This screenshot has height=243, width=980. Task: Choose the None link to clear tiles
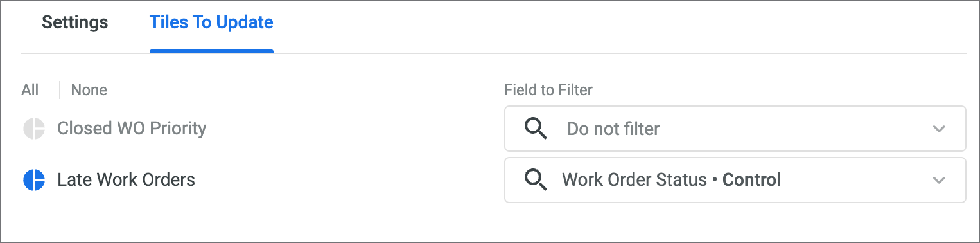pyautogui.click(x=89, y=90)
